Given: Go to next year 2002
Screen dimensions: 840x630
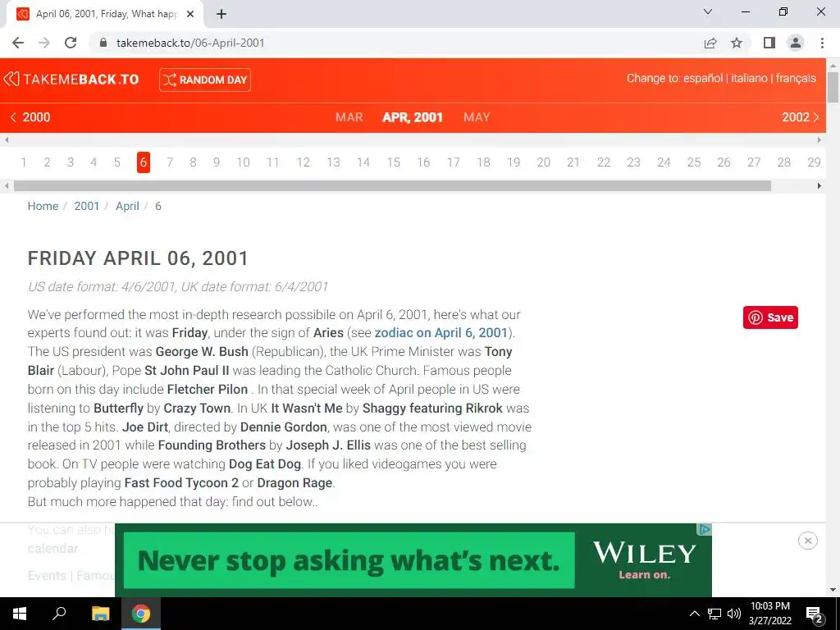Looking at the screenshot, I should coord(801,117).
